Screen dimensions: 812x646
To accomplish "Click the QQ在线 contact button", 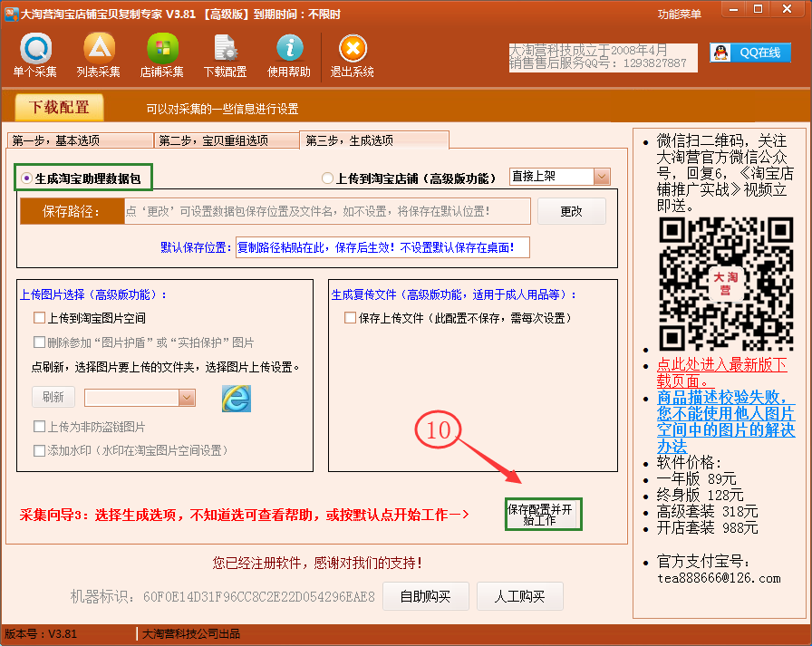I will [750, 53].
